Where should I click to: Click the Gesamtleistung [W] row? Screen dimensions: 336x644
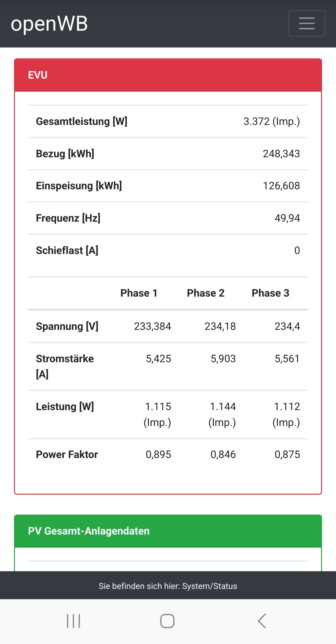pos(168,121)
